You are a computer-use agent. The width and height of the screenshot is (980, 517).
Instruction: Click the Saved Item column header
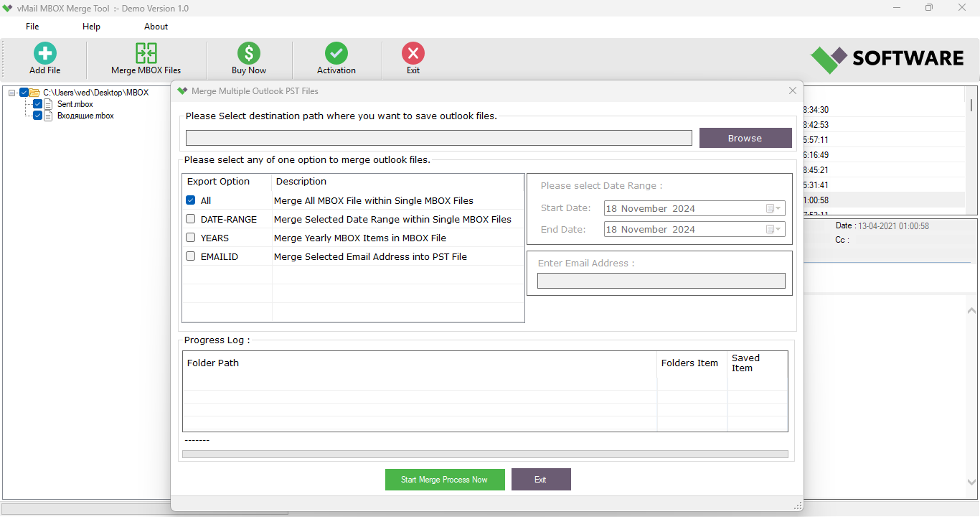pyautogui.click(x=745, y=363)
